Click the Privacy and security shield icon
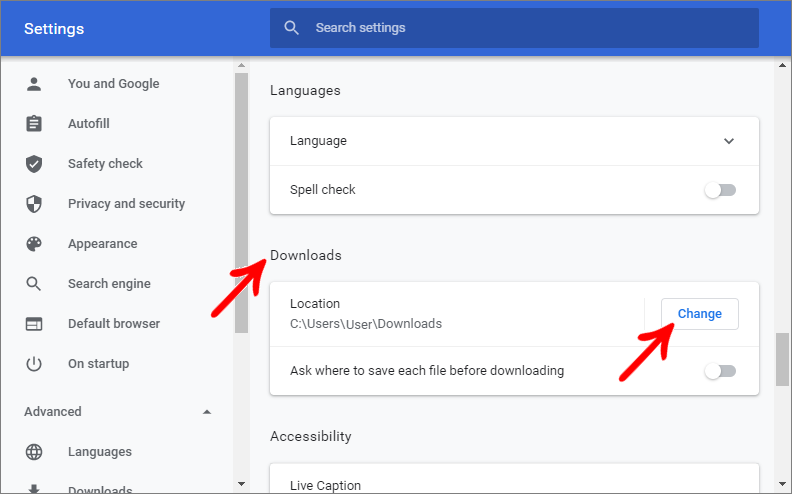 (x=34, y=204)
